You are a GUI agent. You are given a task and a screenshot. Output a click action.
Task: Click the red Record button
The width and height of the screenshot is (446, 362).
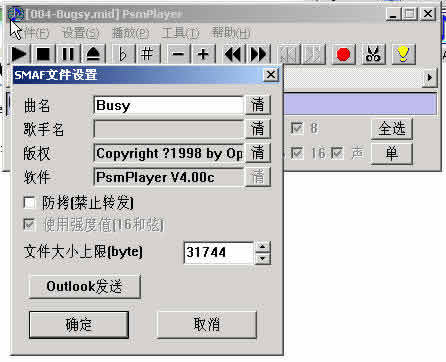343,54
